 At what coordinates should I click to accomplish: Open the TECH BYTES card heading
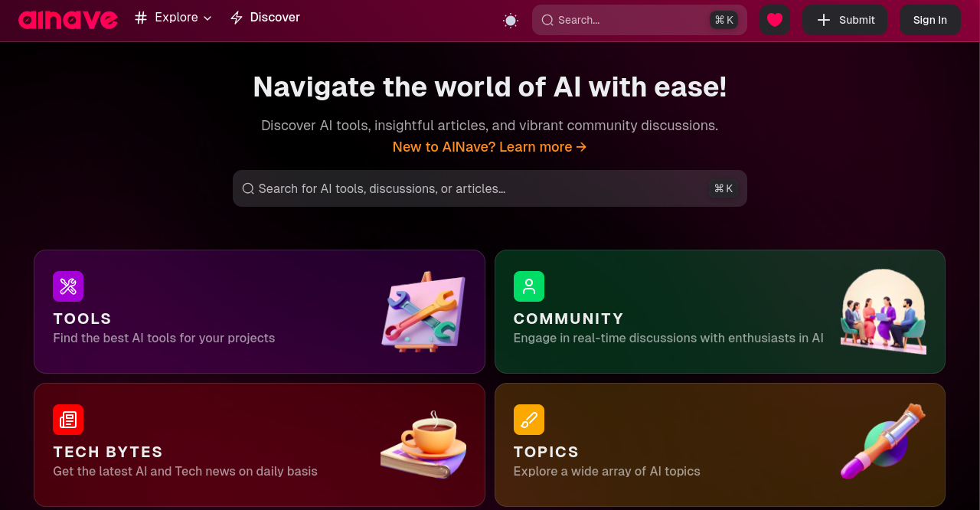[108, 452]
